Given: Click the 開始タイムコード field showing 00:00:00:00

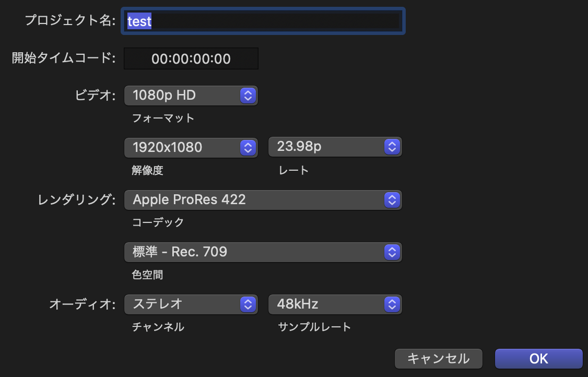Looking at the screenshot, I should (x=191, y=59).
